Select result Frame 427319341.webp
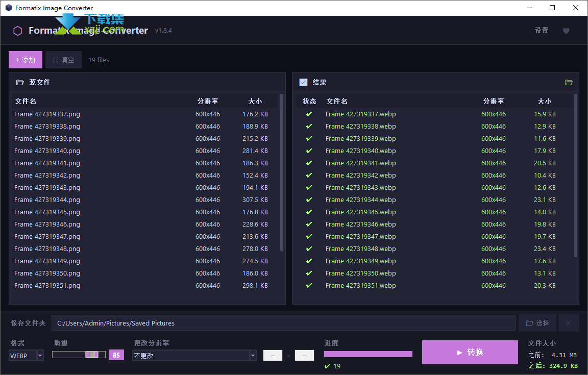 click(434, 163)
